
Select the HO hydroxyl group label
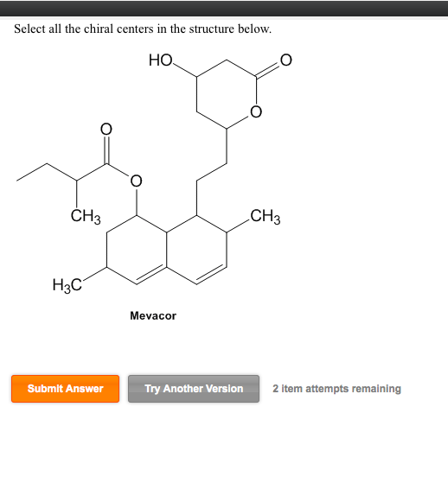(x=161, y=60)
